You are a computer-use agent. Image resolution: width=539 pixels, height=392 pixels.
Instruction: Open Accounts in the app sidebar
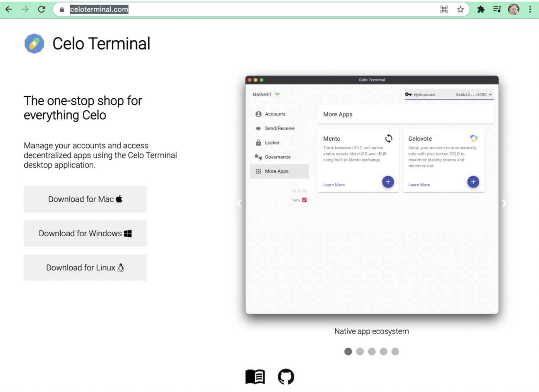(x=279, y=114)
